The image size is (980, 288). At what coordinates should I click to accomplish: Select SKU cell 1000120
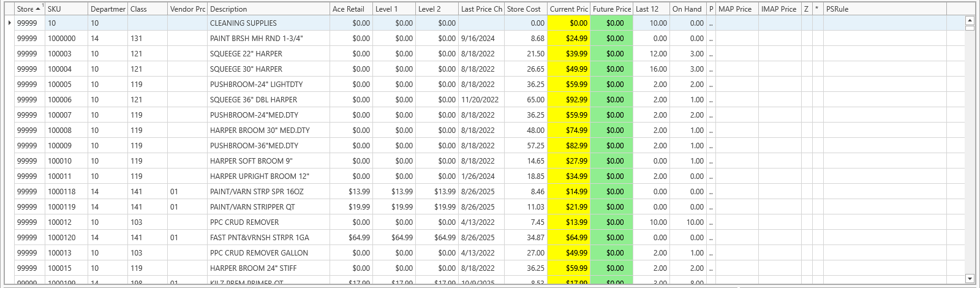coord(66,238)
